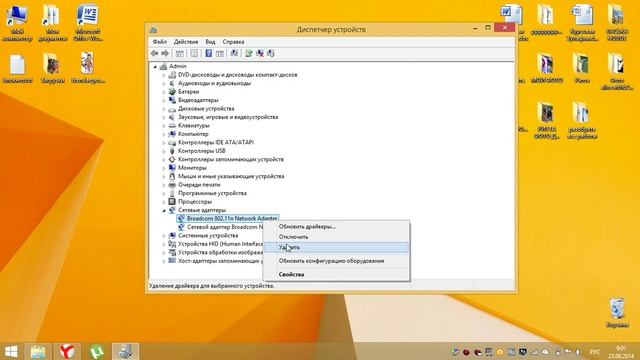
Task: Choose Удалить in the context menu
Action: tap(336, 247)
